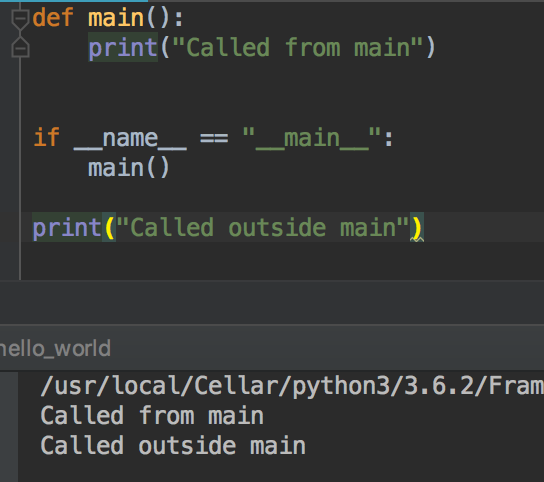Click the "Called outside main" string in editor
The height and width of the screenshot is (482, 544).
263,228
